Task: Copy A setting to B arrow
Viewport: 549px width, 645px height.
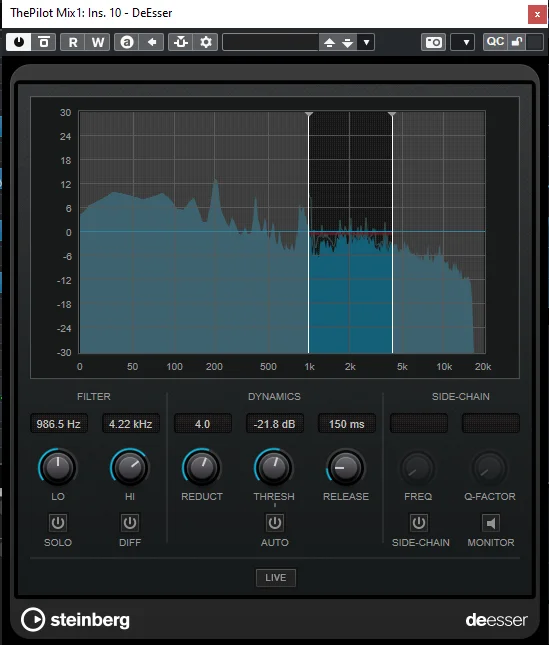Action: (x=152, y=42)
